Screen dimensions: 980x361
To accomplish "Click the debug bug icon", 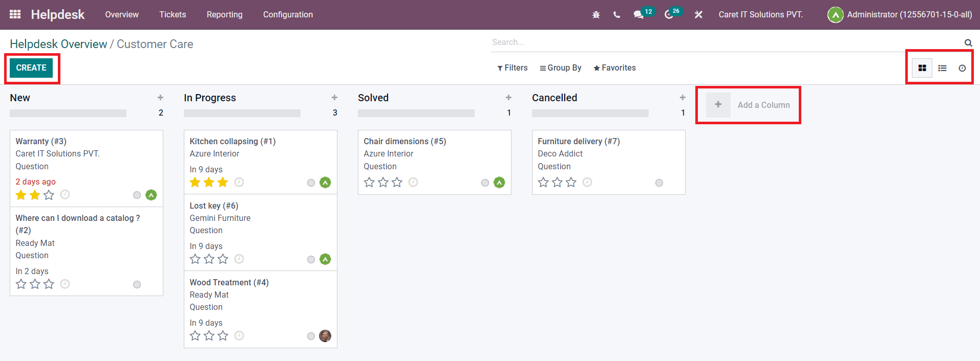I will (596, 15).
